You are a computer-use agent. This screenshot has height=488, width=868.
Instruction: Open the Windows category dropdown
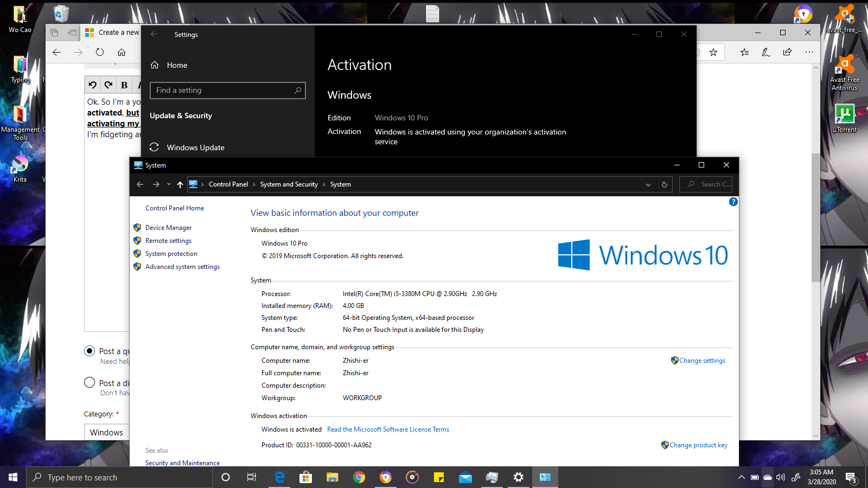tap(107, 432)
